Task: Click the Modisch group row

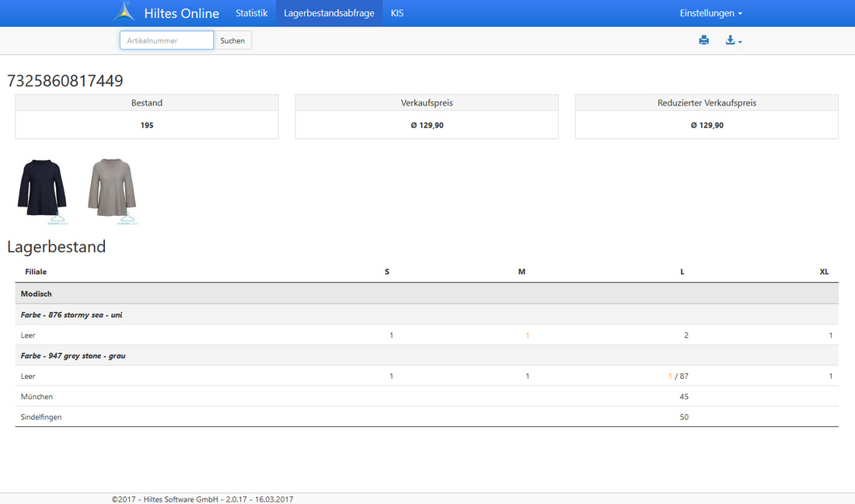Action: pos(37,294)
